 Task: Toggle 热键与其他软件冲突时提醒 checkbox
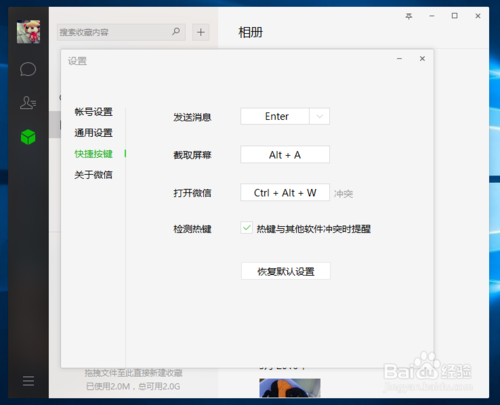(x=247, y=228)
